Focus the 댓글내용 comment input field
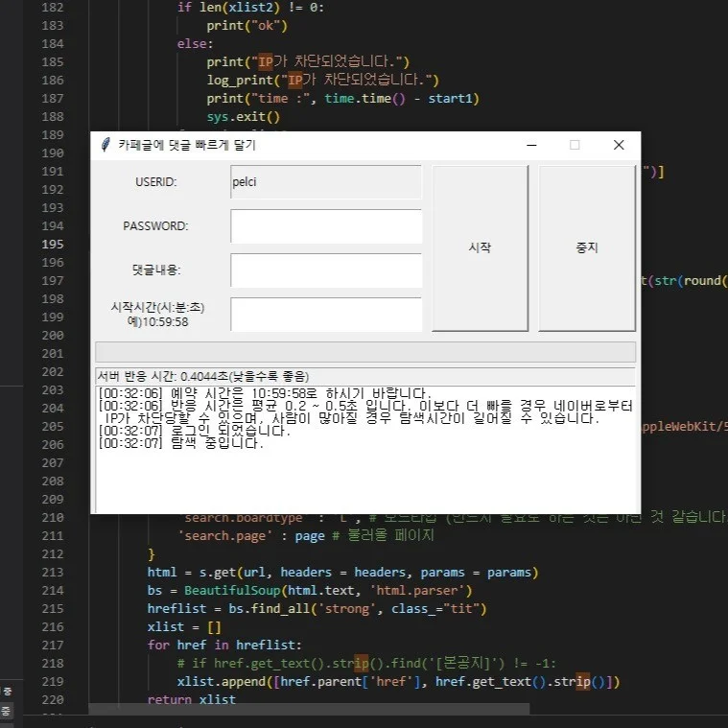The height and width of the screenshot is (728, 728). [326, 270]
